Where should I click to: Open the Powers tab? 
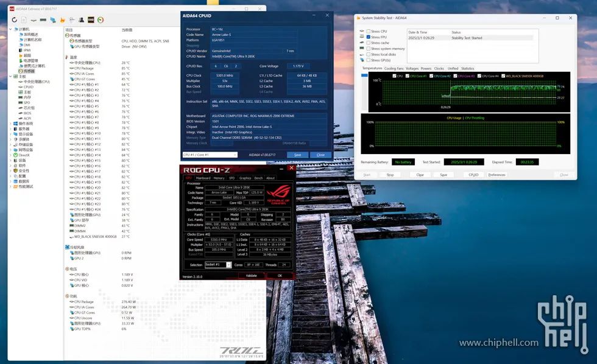[426, 68]
